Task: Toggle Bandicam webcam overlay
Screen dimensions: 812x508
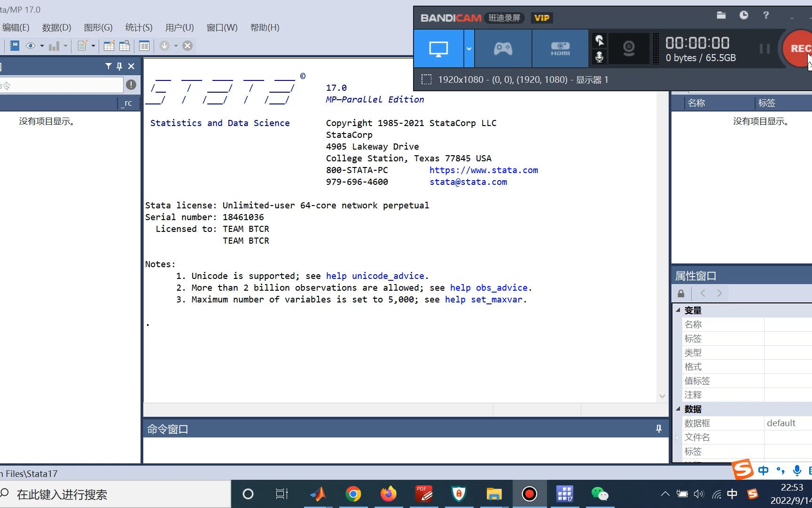Action: point(629,48)
